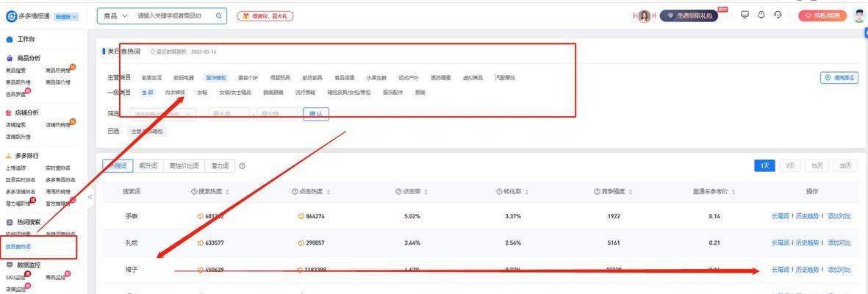Select 美容个护 main category
The width and height of the screenshot is (868, 294).
(x=248, y=78)
